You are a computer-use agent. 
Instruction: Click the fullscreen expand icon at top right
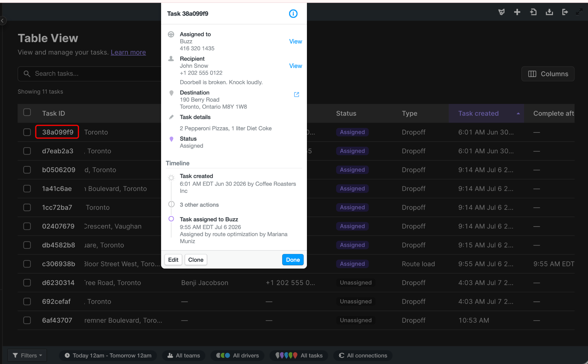point(579,12)
